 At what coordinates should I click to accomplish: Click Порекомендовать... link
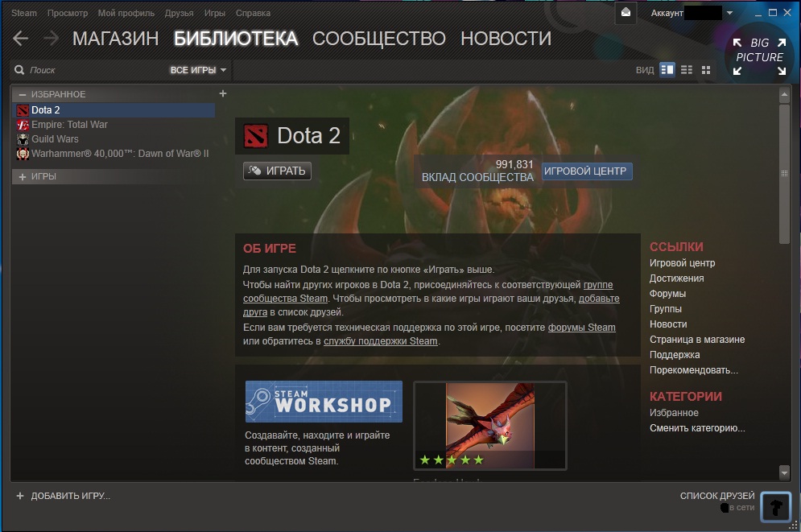click(694, 370)
